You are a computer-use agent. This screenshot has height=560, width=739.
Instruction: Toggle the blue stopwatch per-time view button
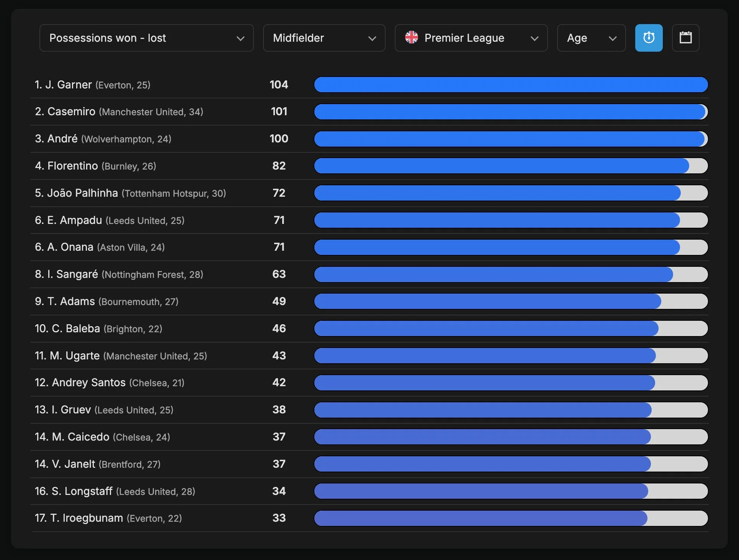coord(649,38)
